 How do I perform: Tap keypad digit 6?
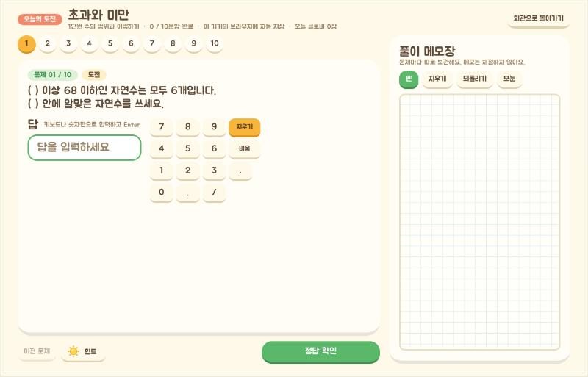pyautogui.click(x=214, y=148)
